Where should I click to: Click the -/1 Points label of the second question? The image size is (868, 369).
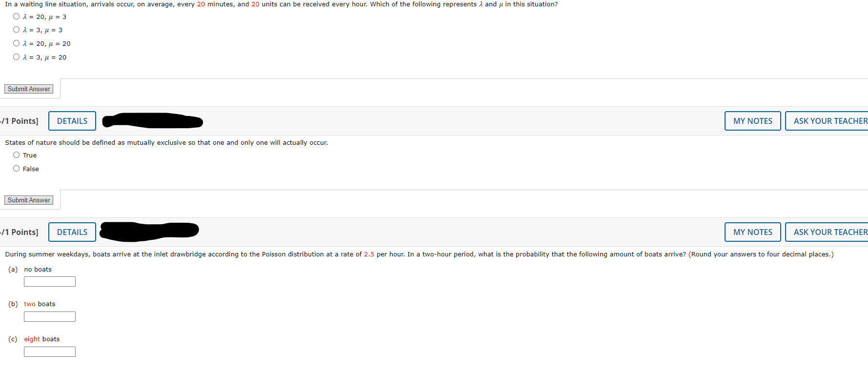click(x=20, y=120)
